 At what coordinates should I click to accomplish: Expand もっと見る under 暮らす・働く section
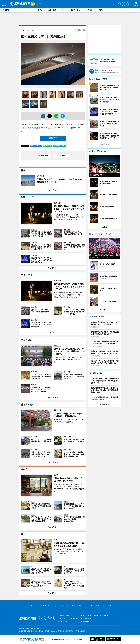(x=53, y=462)
